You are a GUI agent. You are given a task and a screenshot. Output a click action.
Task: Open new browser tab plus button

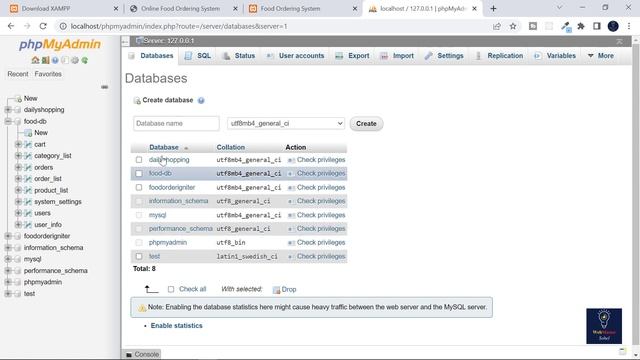point(493,8)
